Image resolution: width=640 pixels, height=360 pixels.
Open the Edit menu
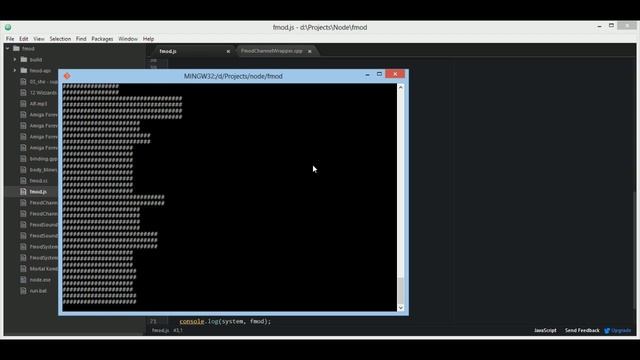click(24, 39)
